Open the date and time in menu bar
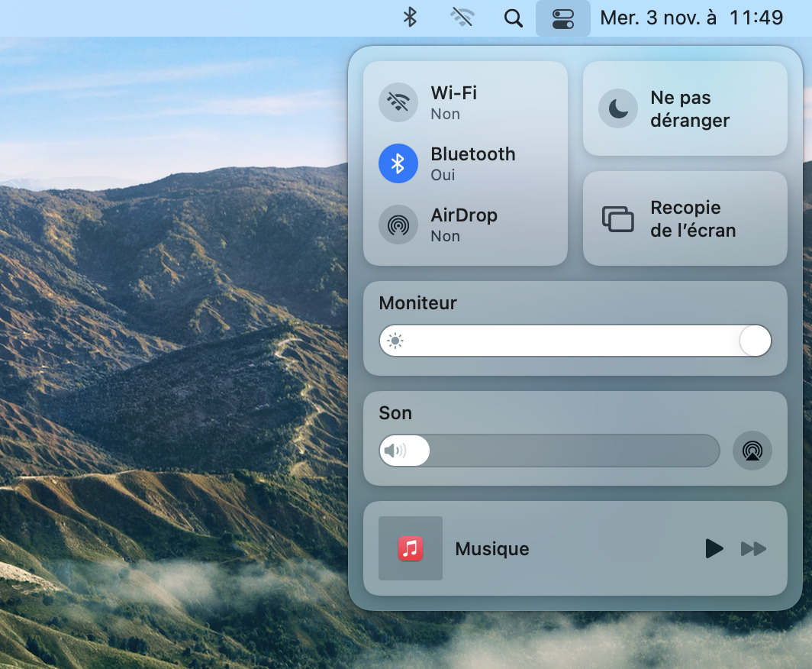 (691, 18)
